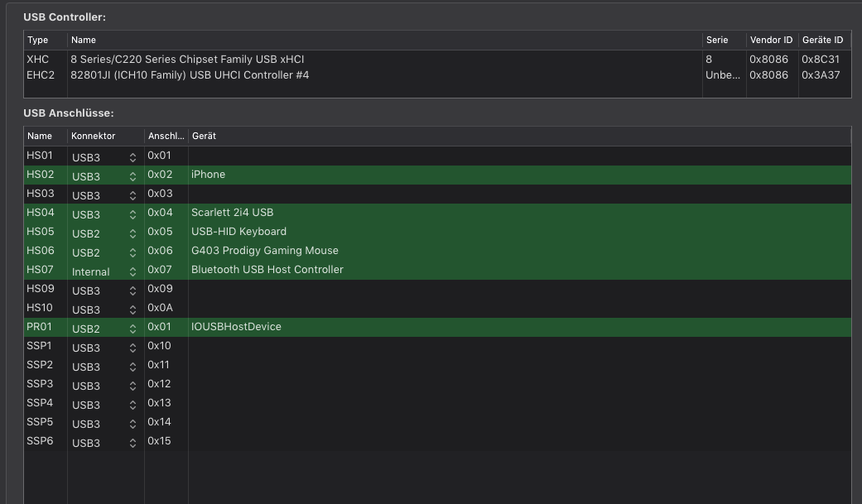Select the USB-HID Keyboard row

point(238,232)
